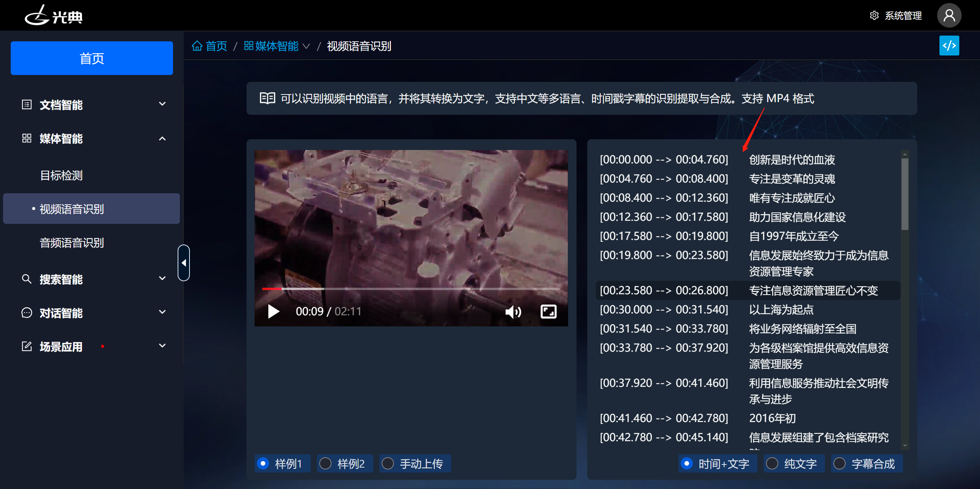Click the code view icon button
This screenshot has width=980, height=489.
(x=949, y=46)
